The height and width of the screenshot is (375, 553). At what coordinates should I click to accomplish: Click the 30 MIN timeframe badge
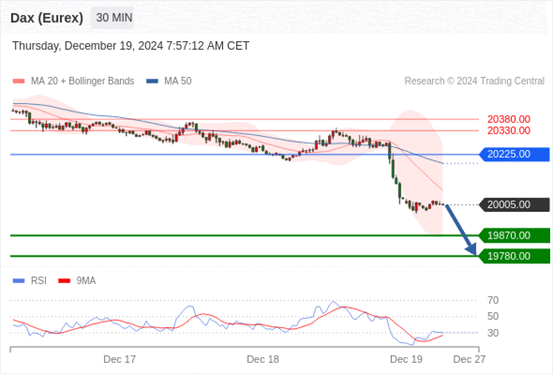coord(112,18)
